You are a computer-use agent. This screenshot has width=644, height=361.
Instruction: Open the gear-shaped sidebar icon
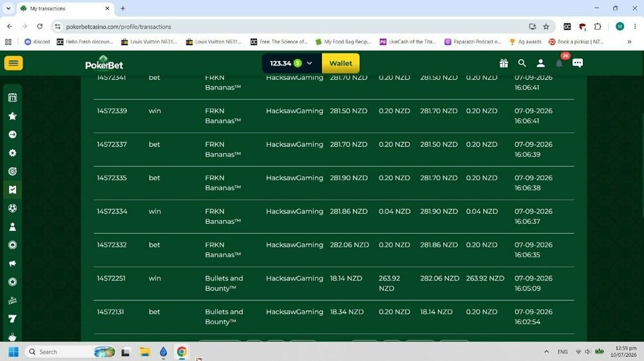click(x=13, y=153)
